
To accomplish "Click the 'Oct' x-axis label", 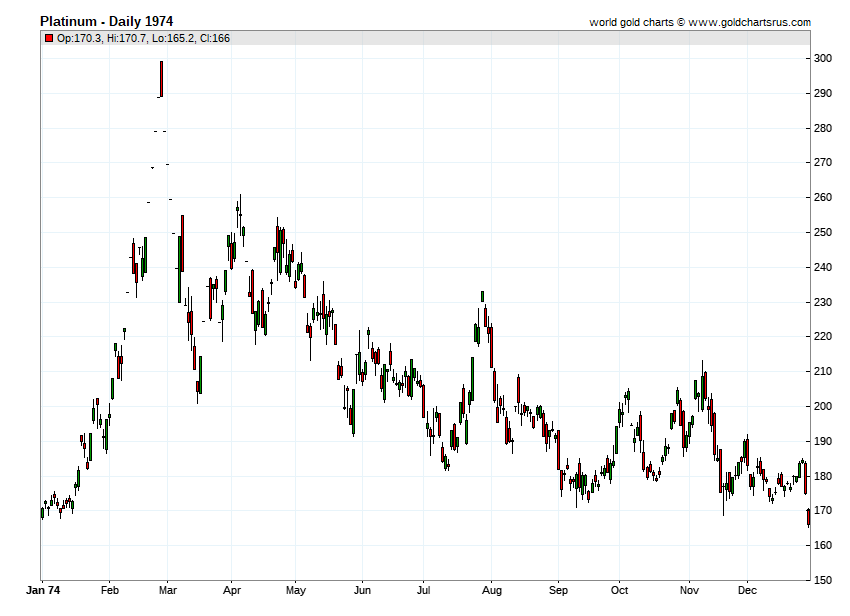I will point(619,590).
